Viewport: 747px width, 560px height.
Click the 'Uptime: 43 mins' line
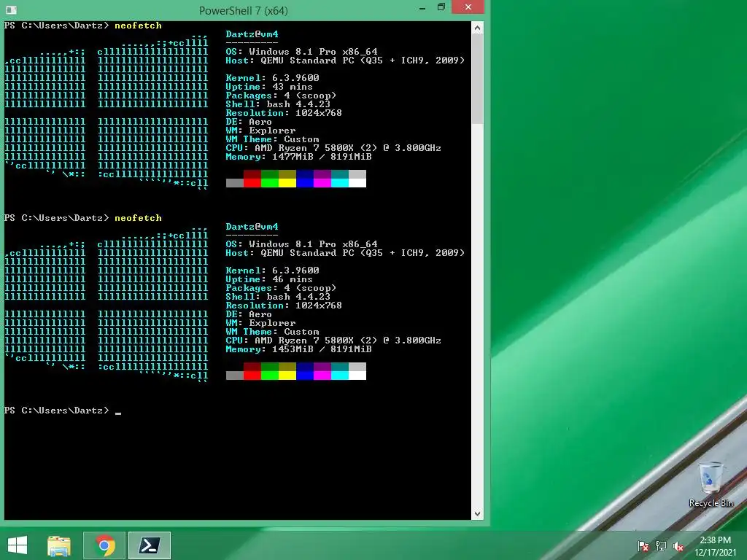[x=269, y=87]
